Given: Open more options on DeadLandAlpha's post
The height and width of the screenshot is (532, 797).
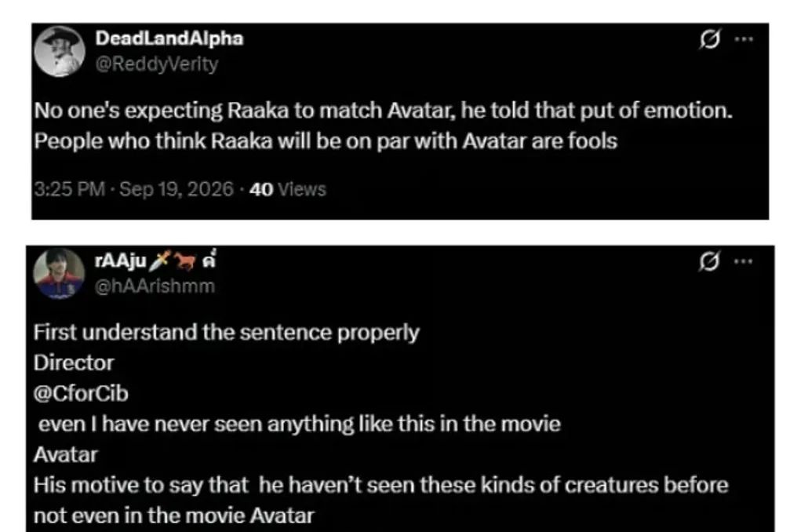Looking at the screenshot, I should tap(744, 39).
